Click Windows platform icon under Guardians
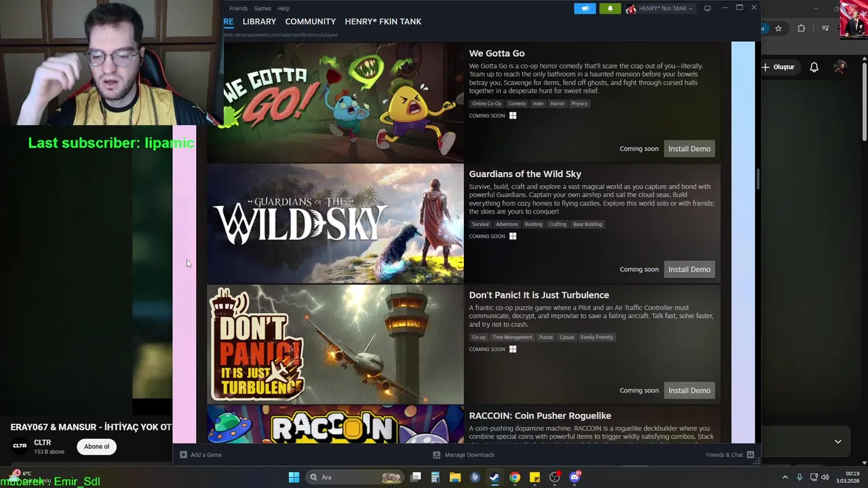This screenshot has height=488, width=868. (x=513, y=237)
